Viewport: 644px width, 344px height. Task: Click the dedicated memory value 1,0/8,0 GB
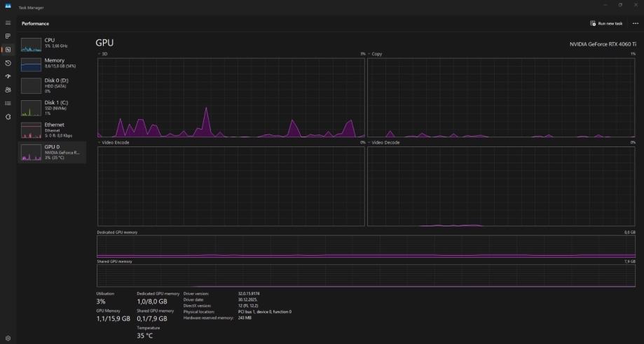[152, 301]
